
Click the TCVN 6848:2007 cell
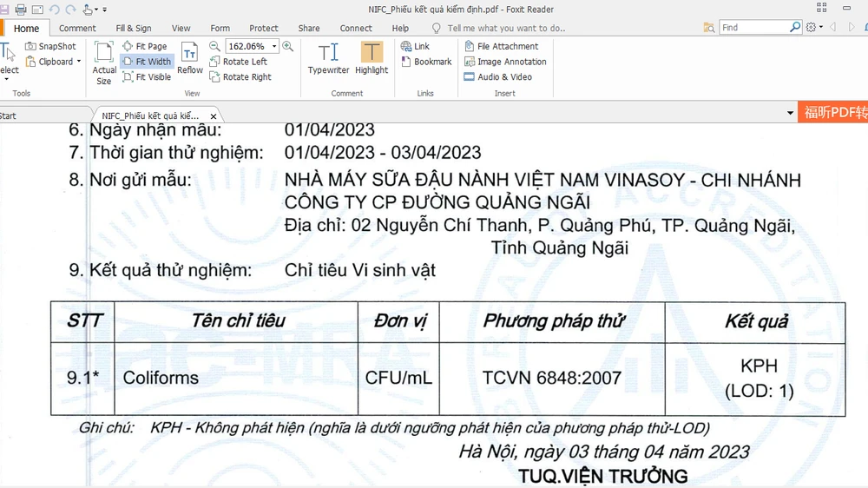coord(552,379)
